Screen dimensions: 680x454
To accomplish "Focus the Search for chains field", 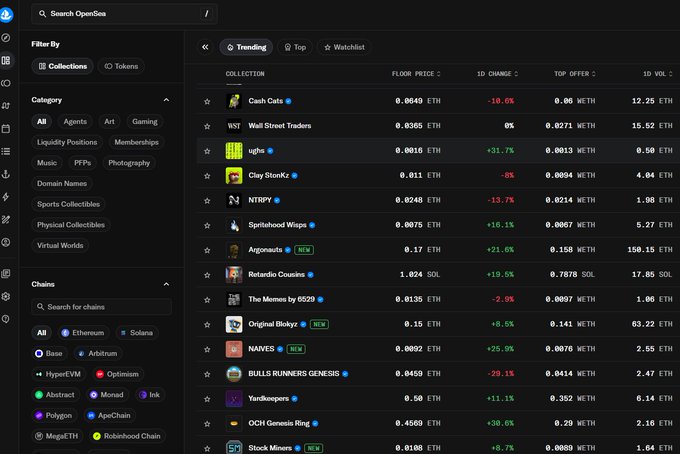I will (101, 307).
